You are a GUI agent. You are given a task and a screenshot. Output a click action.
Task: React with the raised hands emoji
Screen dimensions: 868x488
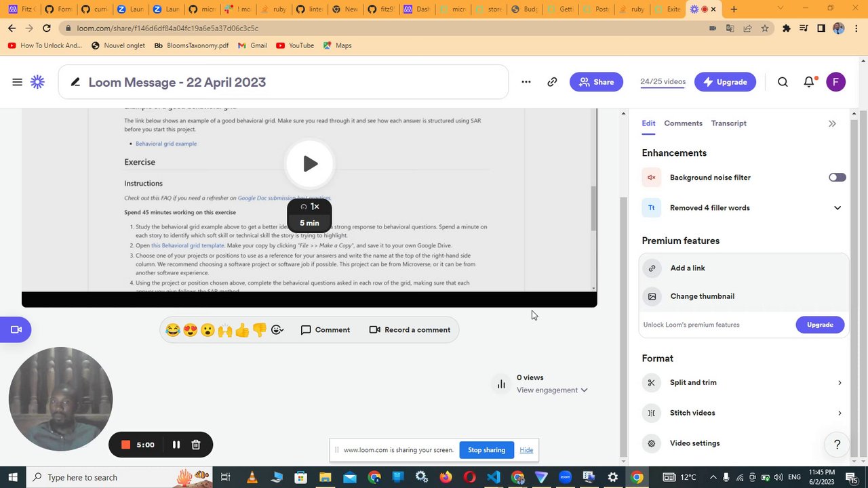[225, 330]
